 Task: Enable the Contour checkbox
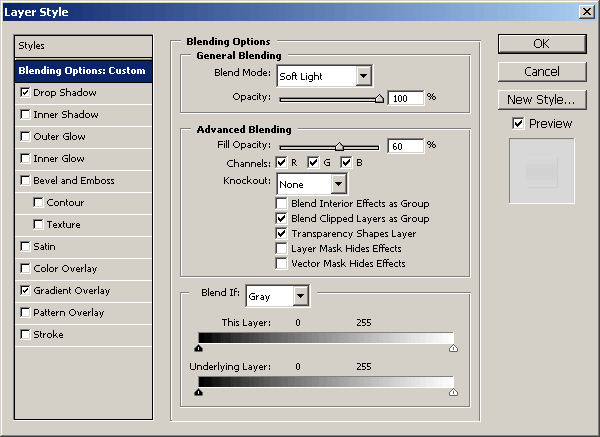pyautogui.click(x=38, y=202)
